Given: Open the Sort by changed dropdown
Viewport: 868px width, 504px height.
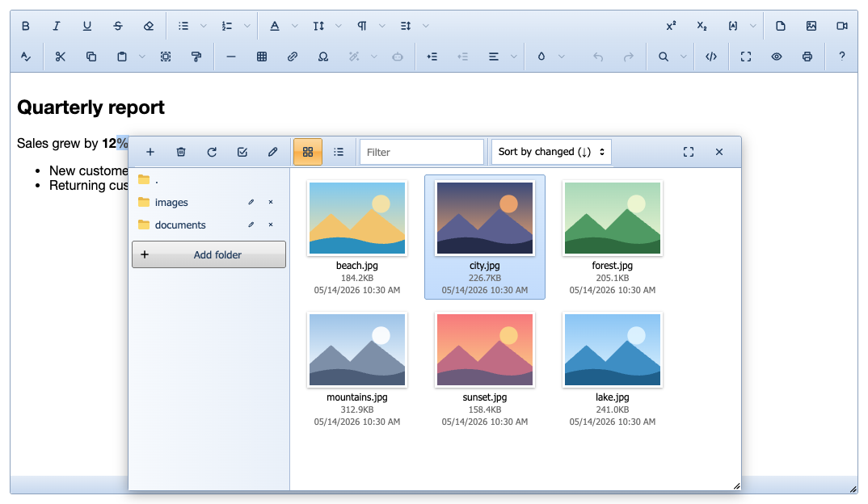Looking at the screenshot, I should (551, 152).
